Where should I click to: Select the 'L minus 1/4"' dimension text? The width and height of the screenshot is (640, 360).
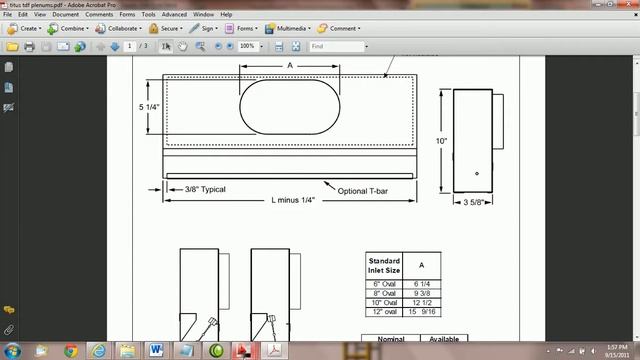293,200
